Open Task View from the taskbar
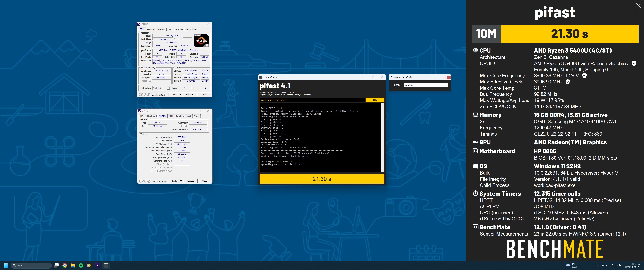 coord(57,265)
